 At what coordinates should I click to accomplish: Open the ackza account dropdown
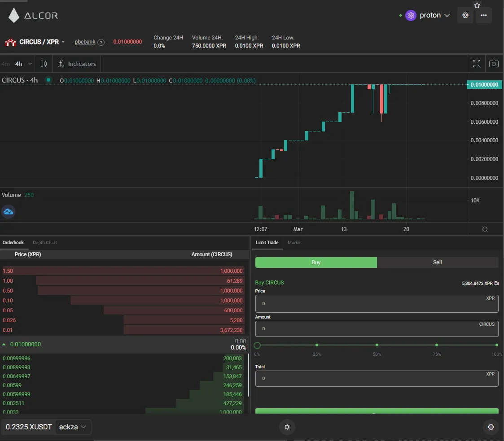point(73,427)
